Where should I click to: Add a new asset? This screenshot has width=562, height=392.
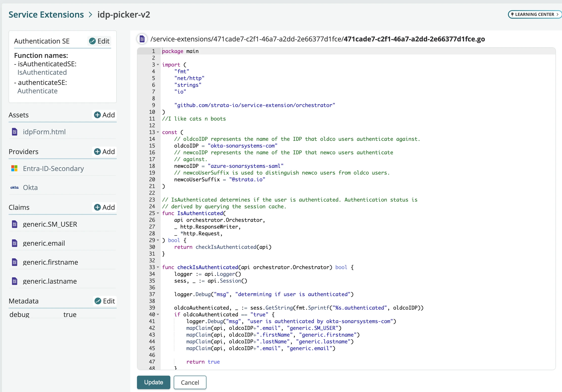point(104,115)
